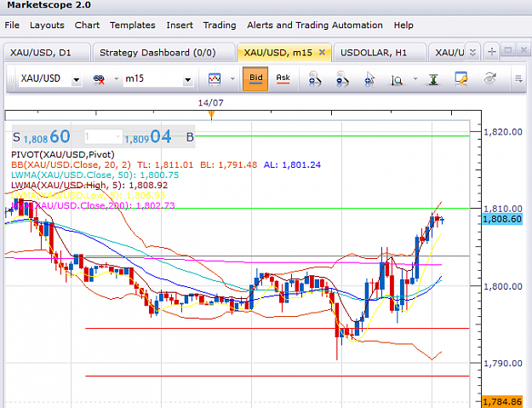
Task: Click the chart properties icon
Action: (461, 78)
